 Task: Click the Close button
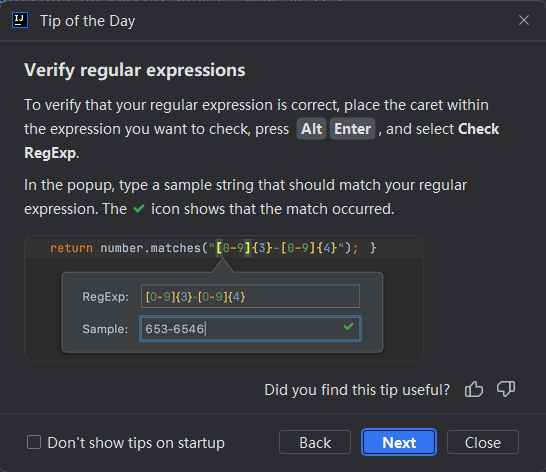pyautogui.click(x=483, y=442)
